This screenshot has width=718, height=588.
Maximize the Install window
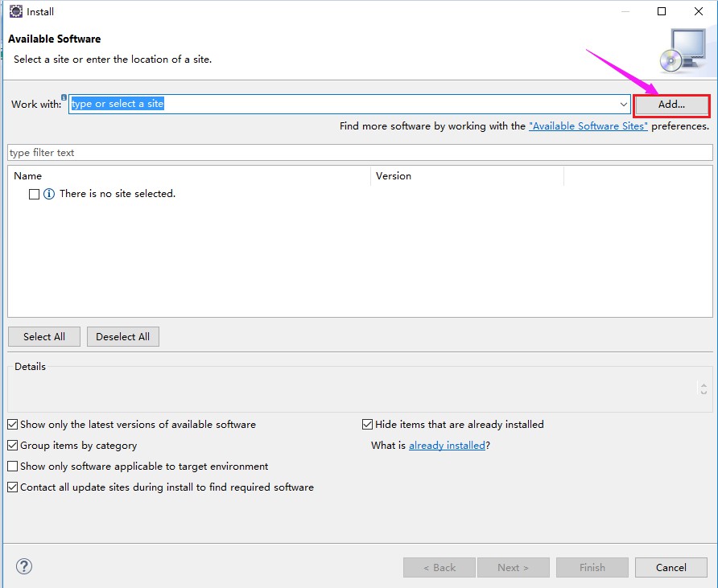click(x=662, y=11)
